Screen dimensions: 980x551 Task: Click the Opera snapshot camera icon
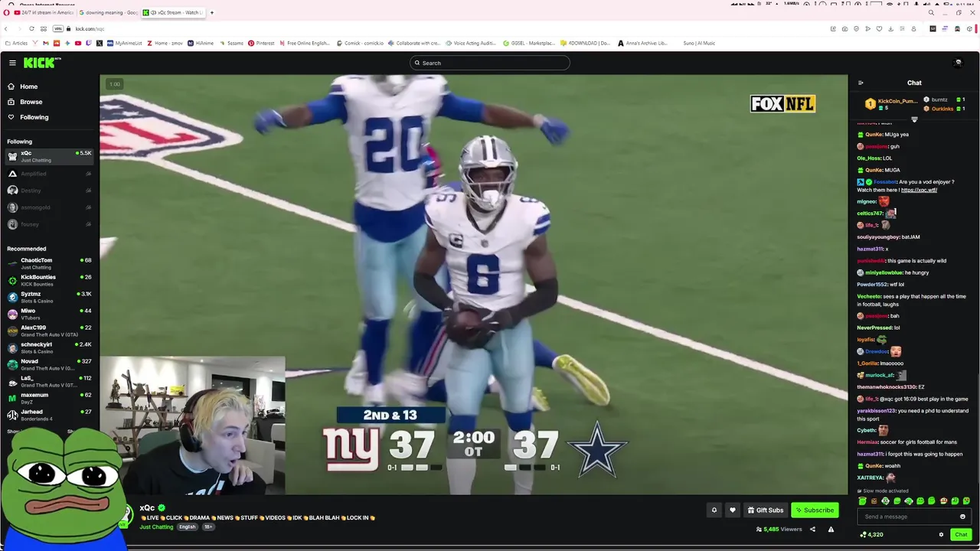(x=844, y=28)
